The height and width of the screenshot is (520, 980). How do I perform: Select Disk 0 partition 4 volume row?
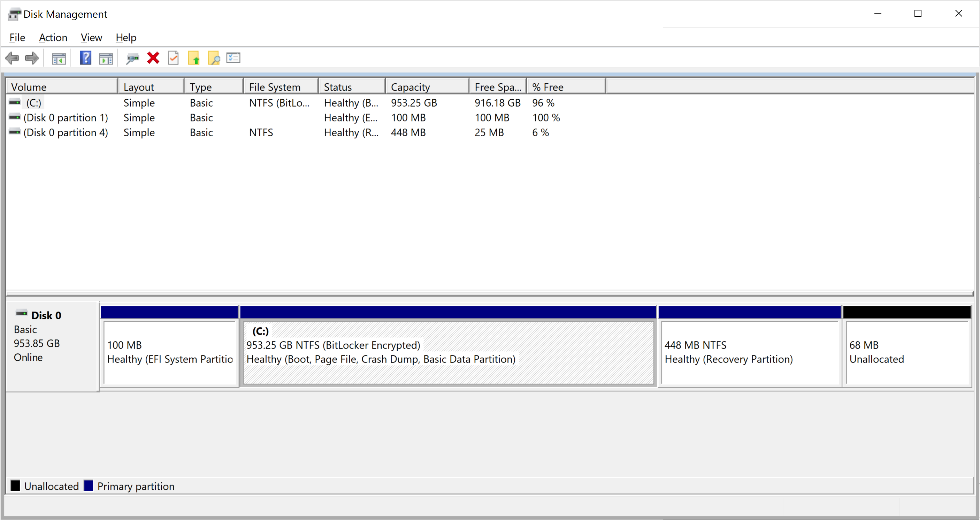(x=66, y=133)
